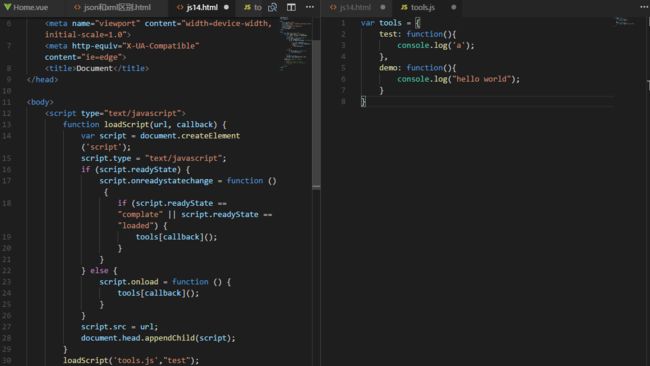Click the HTML icon on left js14.html tab
650x366 pixels.
pyautogui.click(x=180, y=7)
